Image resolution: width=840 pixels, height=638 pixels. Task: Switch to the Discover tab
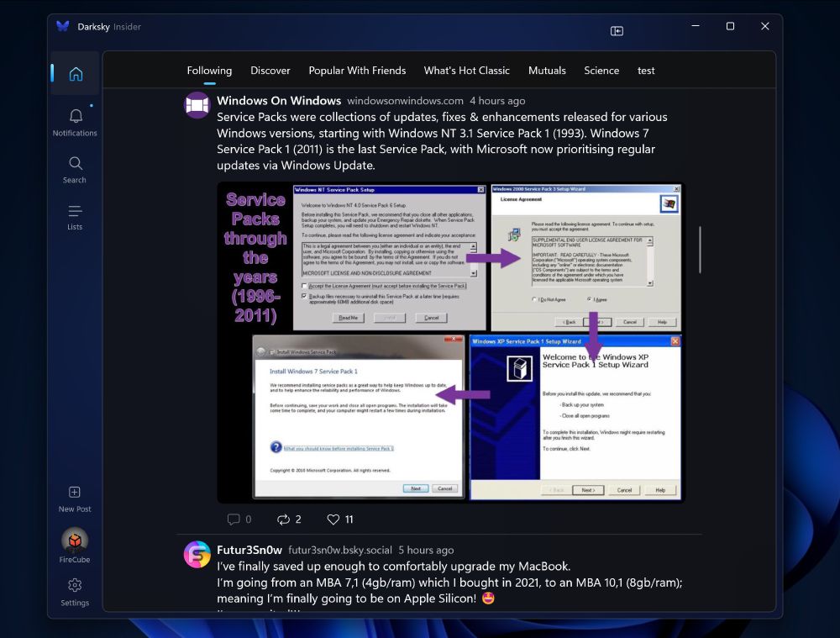coord(270,71)
